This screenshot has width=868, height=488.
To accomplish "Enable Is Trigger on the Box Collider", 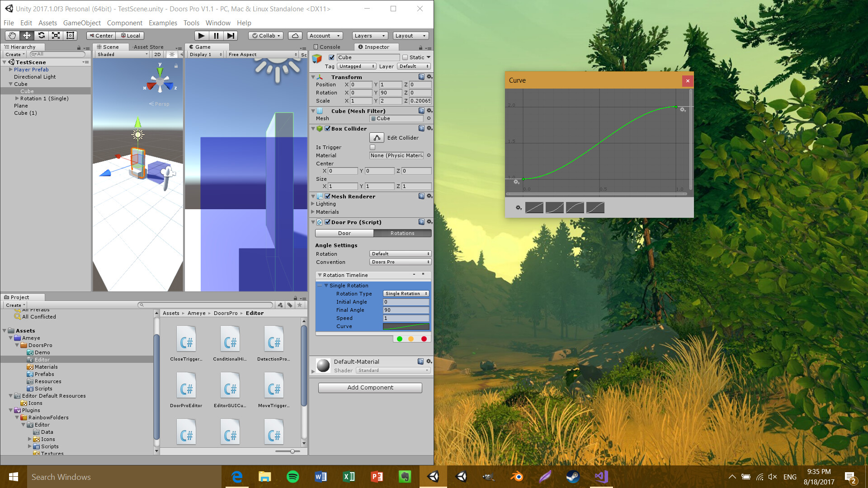I will (372, 147).
